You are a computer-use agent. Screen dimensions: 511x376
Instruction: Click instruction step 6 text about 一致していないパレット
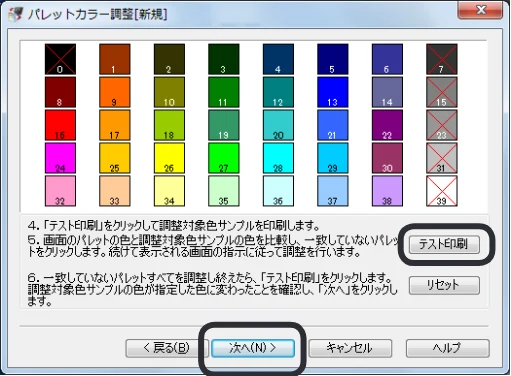[x=212, y=289]
